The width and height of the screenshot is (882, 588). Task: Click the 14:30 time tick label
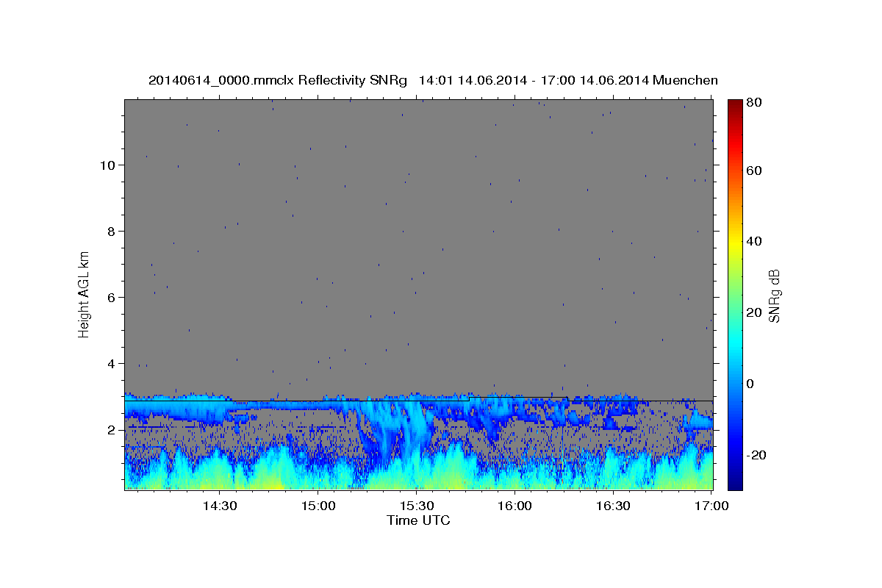pos(219,506)
